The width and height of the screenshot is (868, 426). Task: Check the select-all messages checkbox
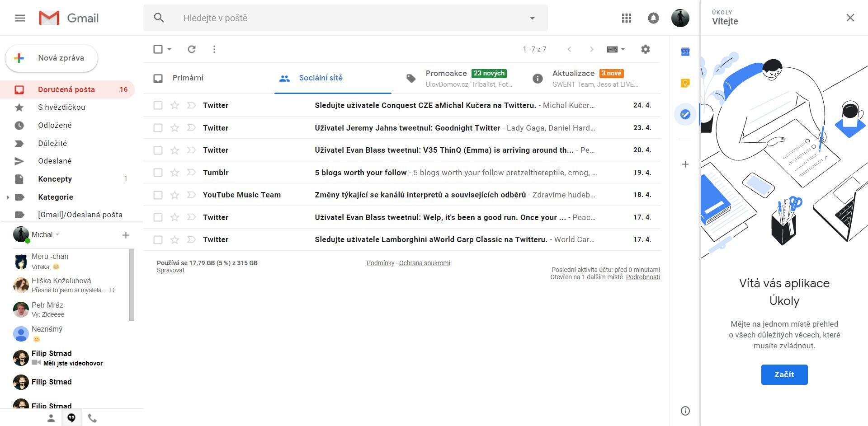coord(157,49)
